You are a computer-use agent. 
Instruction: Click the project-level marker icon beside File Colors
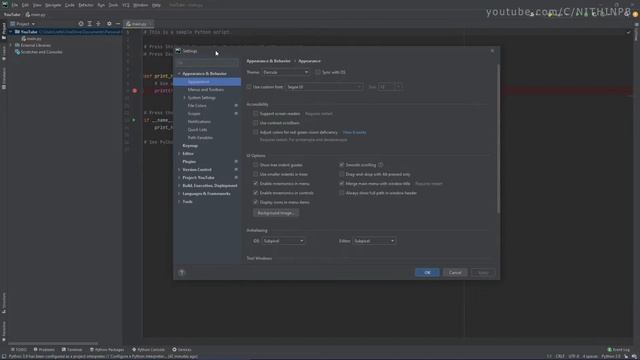point(236,106)
